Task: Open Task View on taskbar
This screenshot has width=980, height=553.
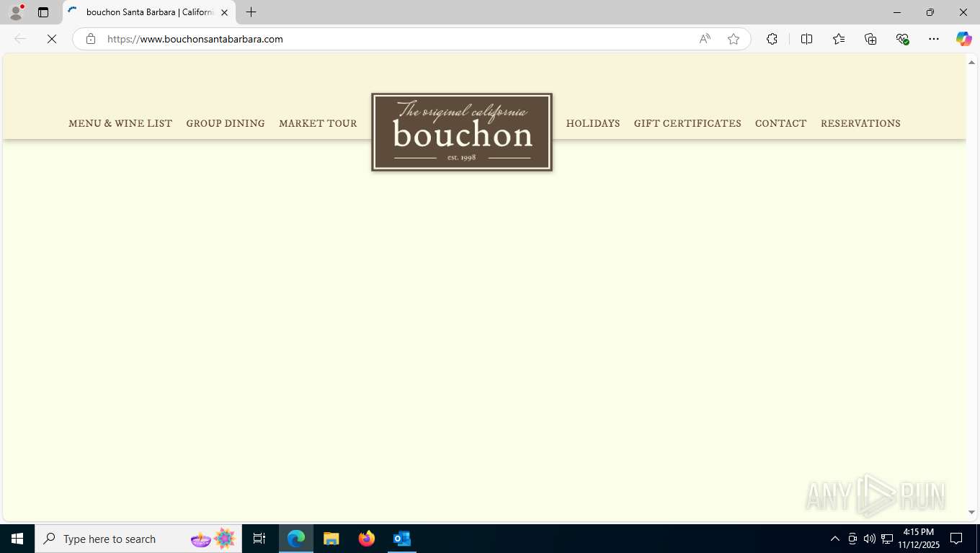Action: (x=259, y=539)
